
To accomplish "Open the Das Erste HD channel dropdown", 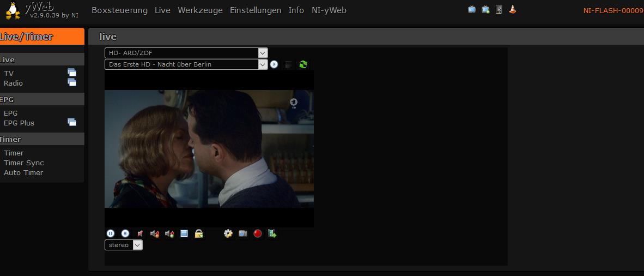I will tap(263, 64).
